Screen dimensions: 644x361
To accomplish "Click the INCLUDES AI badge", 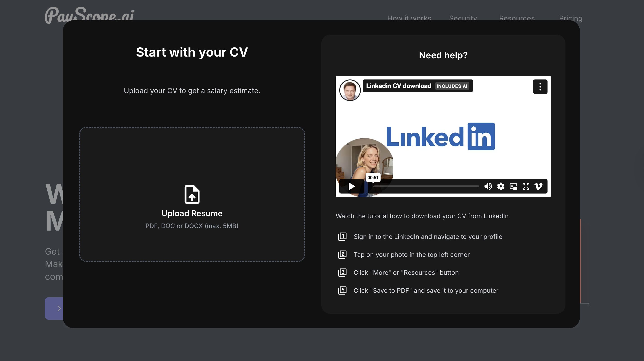I will [452, 86].
